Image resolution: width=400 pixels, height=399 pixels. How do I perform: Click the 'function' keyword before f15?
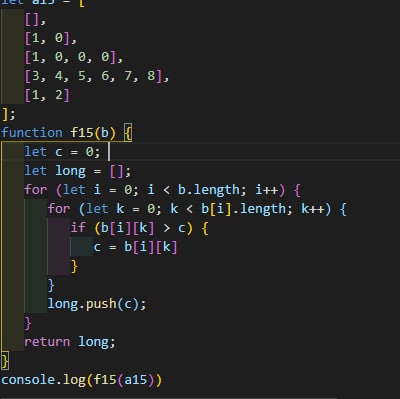[x=32, y=133]
